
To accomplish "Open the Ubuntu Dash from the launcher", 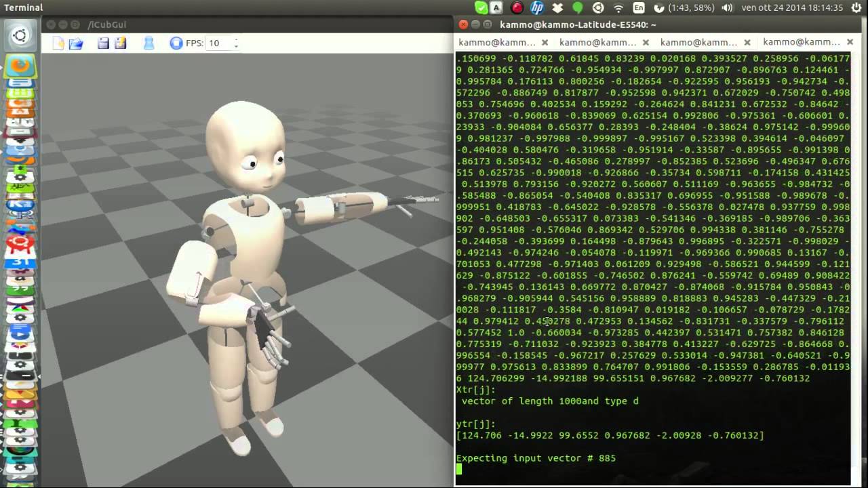I will pyautogui.click(x=20, y=36).
